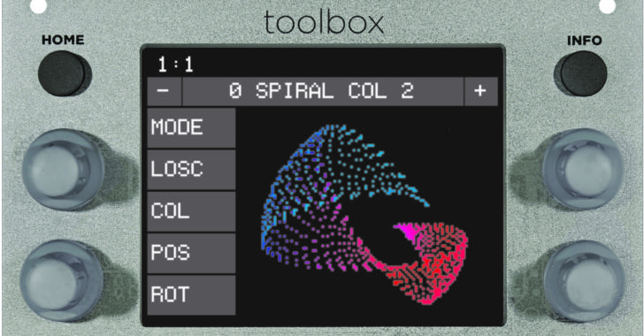Viewport: 644px width, 336px height.
Task: Open the COL parameter entry
Action: pyautogui.click(x=191, y=211)
